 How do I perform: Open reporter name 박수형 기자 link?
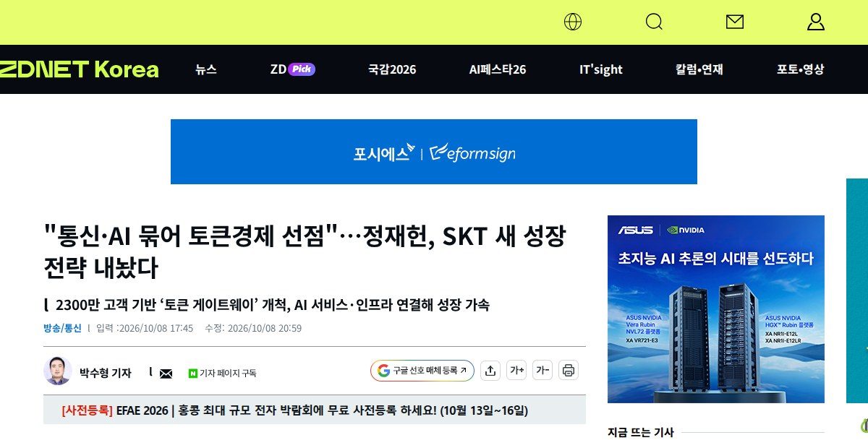pos(106,373)
